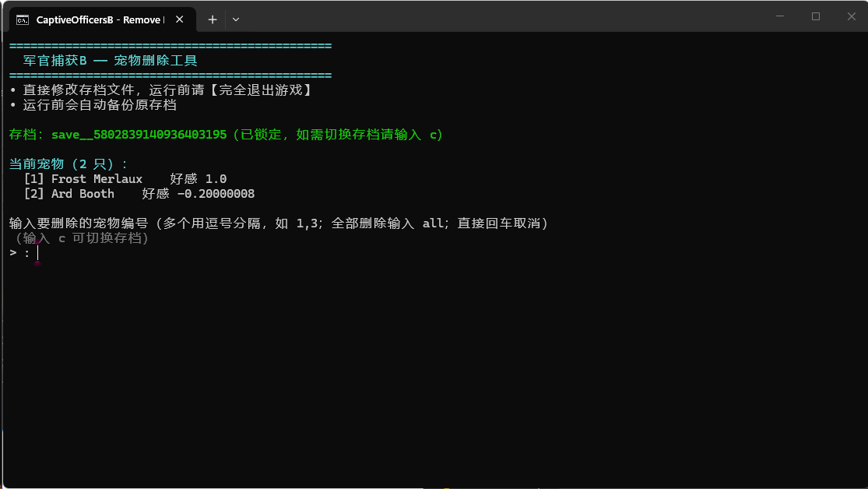Click the save name 'save__5802839140936403195'
Viewport: 868px width, 489px height.
(139, 135)
